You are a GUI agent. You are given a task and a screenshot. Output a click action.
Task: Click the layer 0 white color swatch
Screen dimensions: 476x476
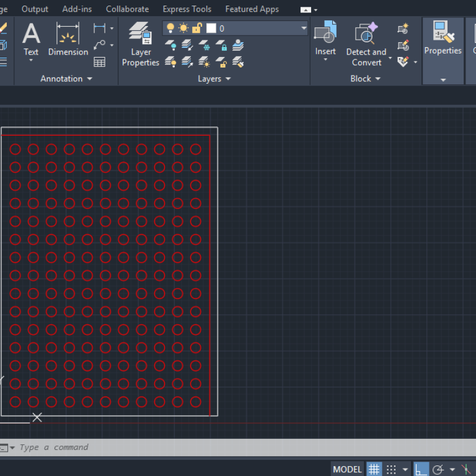[211, 29]
